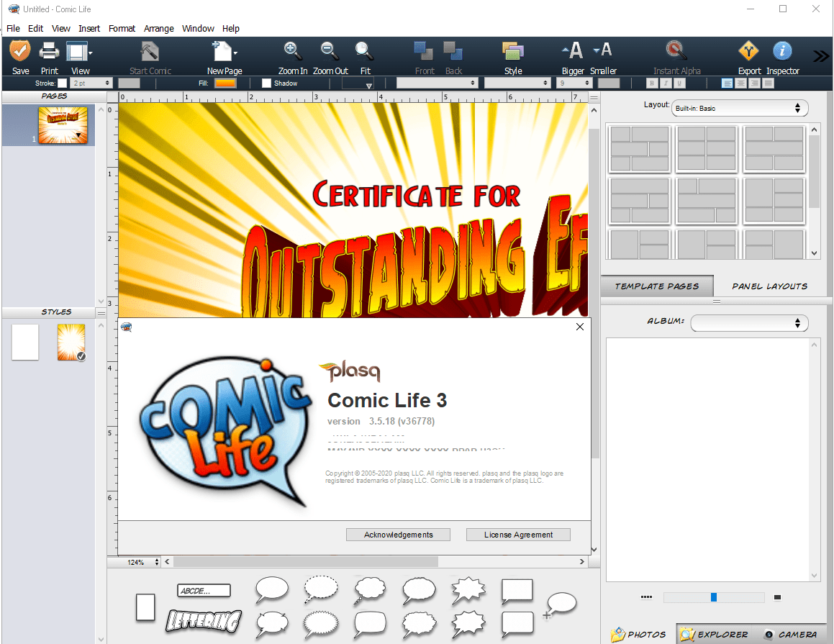The image size is (834, 644).
Task: Open the font family dropdown
Action: (438, 83)
